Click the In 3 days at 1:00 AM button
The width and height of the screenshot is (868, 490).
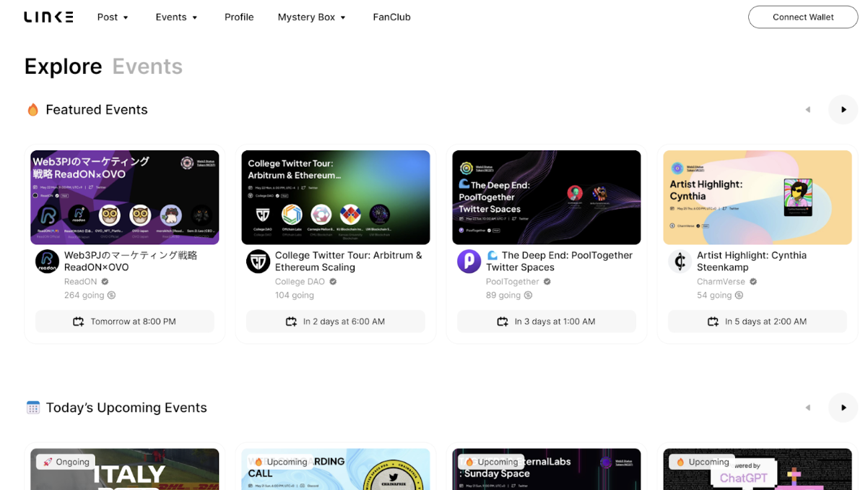pos(547,322)
